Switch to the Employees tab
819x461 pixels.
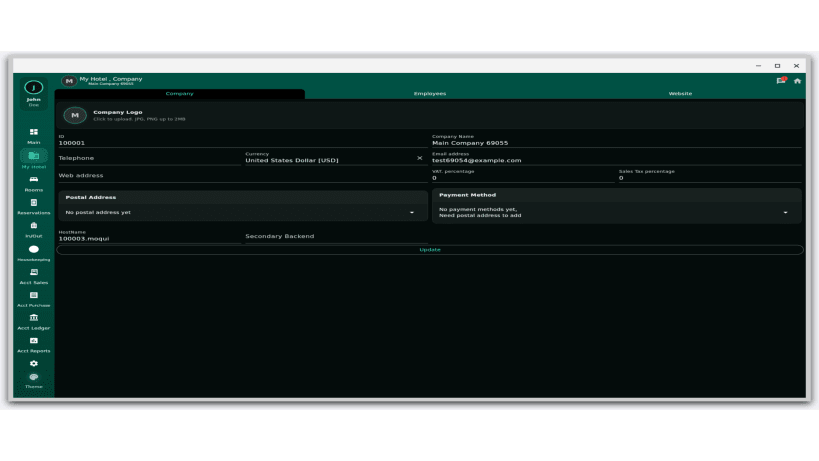point(429,93)
